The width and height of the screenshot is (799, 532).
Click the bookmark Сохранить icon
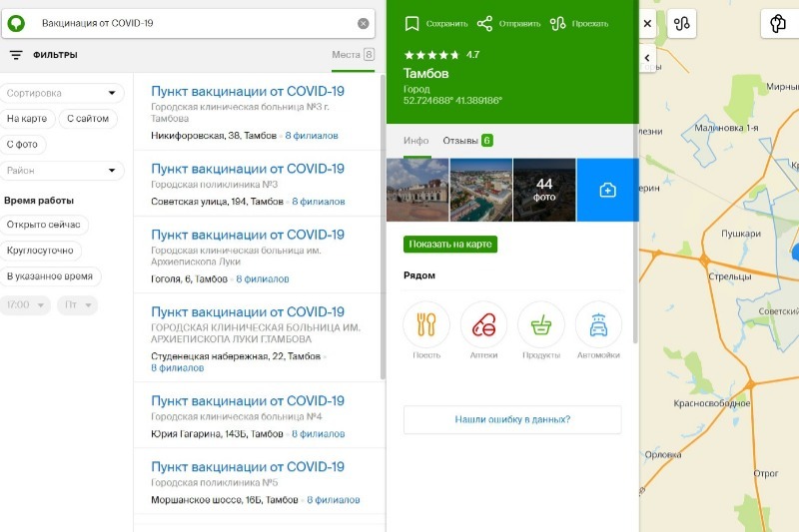coord(411,23)
